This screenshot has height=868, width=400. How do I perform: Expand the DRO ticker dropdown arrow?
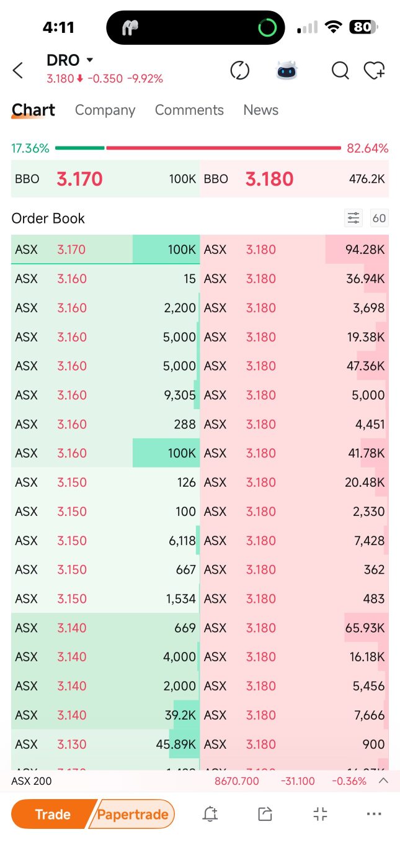pos(90,60)
